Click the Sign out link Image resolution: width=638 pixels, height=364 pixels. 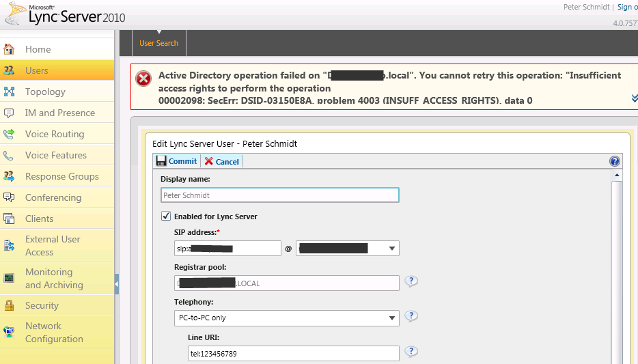[628, 7]
